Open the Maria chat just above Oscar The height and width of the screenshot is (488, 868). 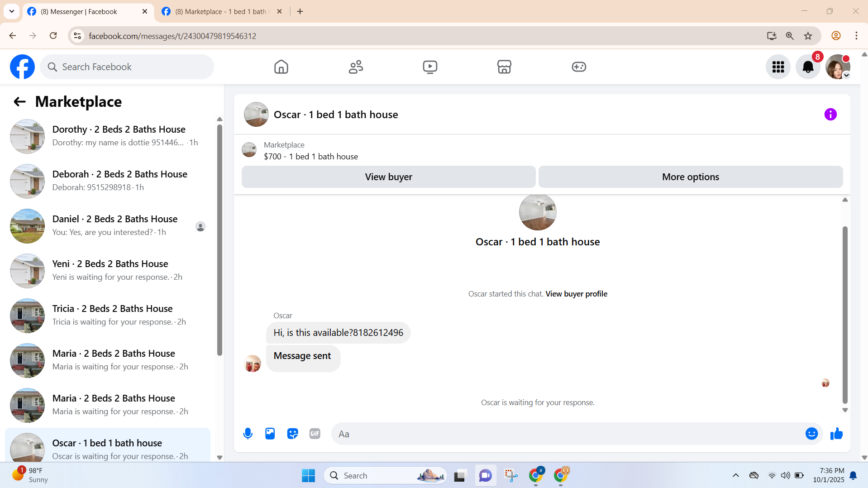[x=108, y=405]
